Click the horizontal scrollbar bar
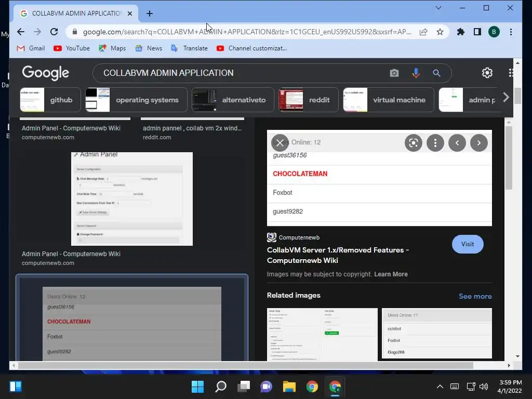The height and width of the screenshot is (399, 532). tap(245, 365)
